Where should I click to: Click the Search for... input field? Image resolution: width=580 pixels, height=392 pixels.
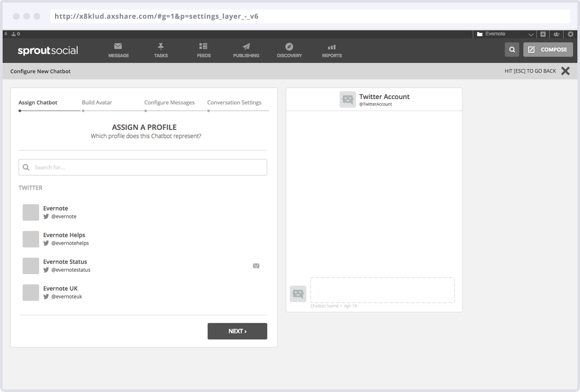point(143,167)
